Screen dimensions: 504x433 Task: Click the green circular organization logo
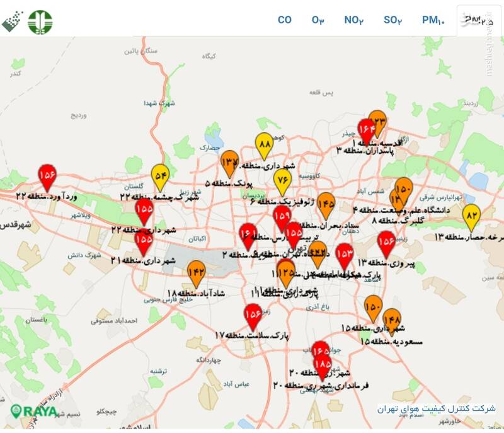(40, 21)
